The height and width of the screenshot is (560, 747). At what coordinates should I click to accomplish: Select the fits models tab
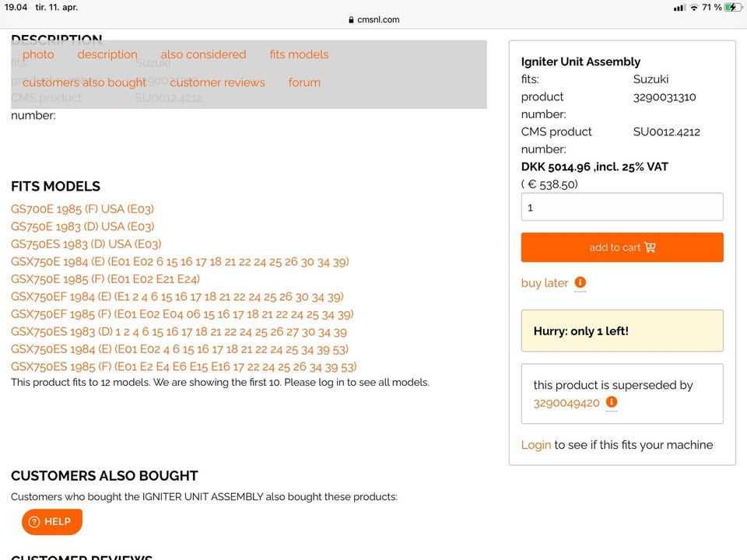pyautogui.click(x=299, y=54)
